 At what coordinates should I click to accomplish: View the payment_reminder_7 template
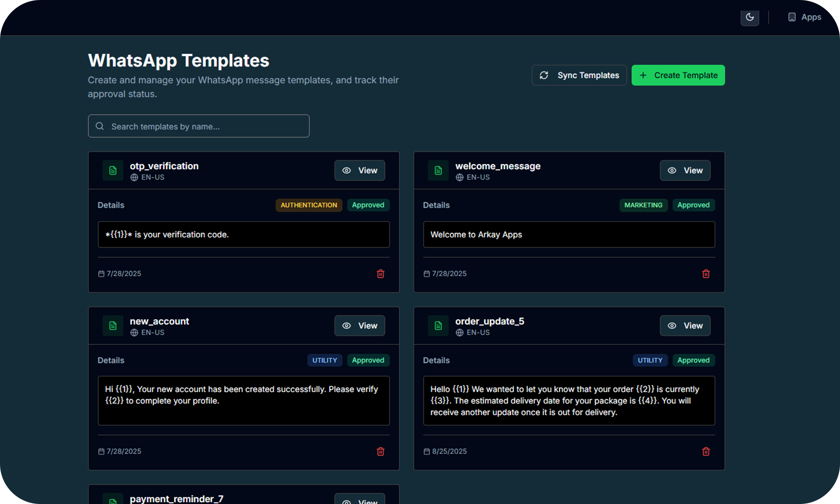360,500
